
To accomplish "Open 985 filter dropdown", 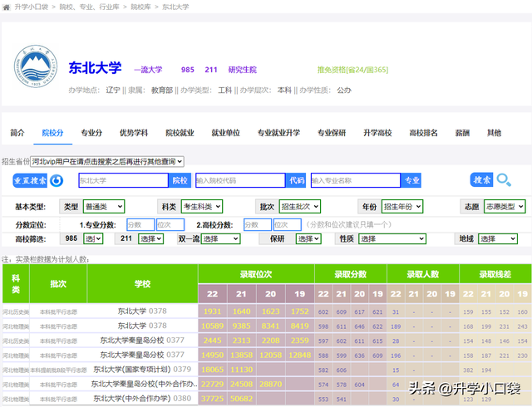I will click(x=93, y=239).
